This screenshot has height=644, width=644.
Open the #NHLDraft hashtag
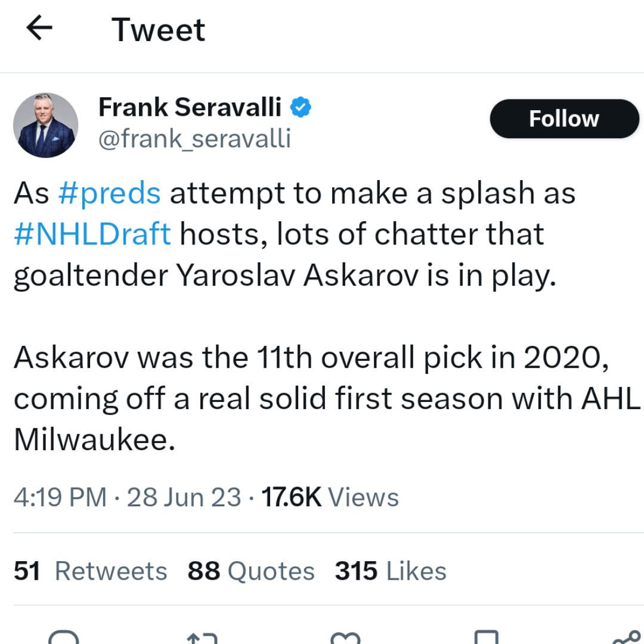[92, 234]
